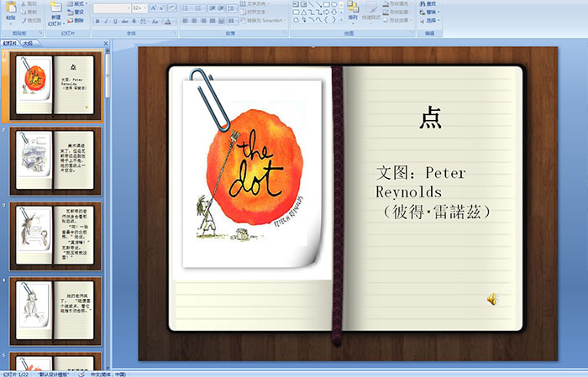Viewport: 588px width, 377px height.
Task: Click Convert to SmartArt (转换为 SmartArt)
Action: (x=264, y=20)
